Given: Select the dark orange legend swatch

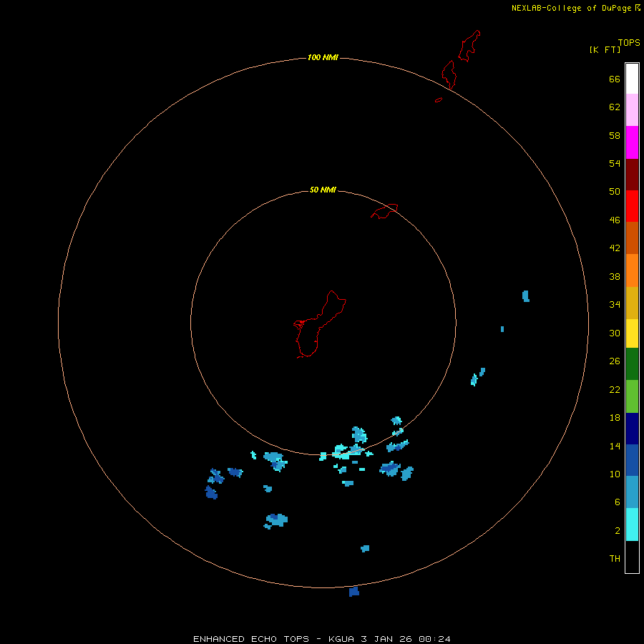Looking at the screenshot, I should pos(632,238).
